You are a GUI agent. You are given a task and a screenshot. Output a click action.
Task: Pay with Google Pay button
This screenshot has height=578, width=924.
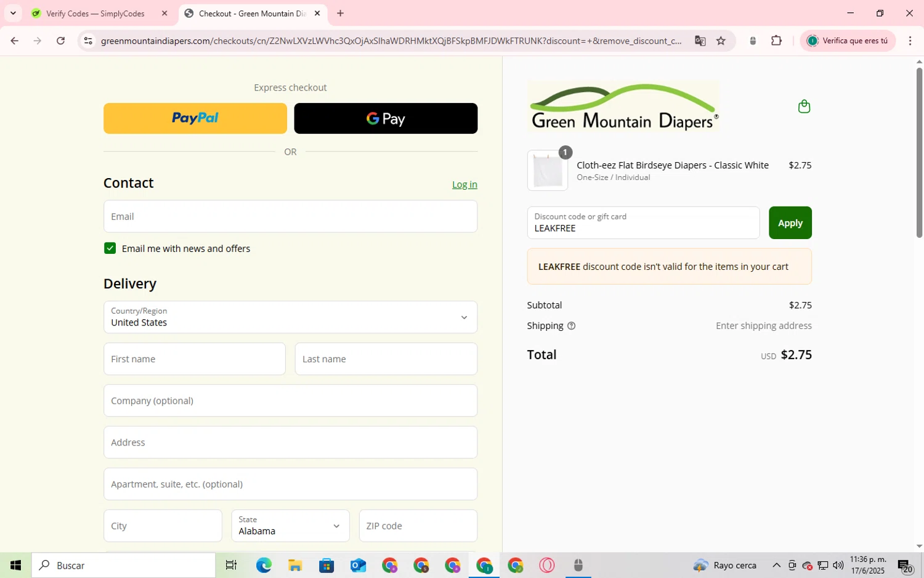click(x=386, y=118)
